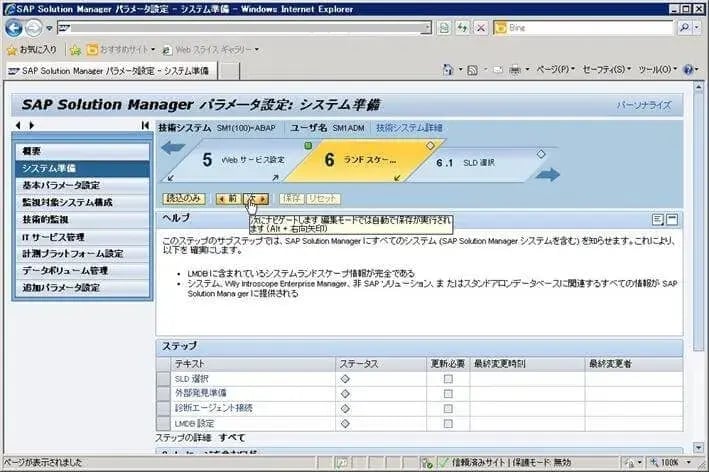709x472 pixels.
Task: Check 更新必要 box for 外部発見準備 row
Action: [x=448, y=393]
